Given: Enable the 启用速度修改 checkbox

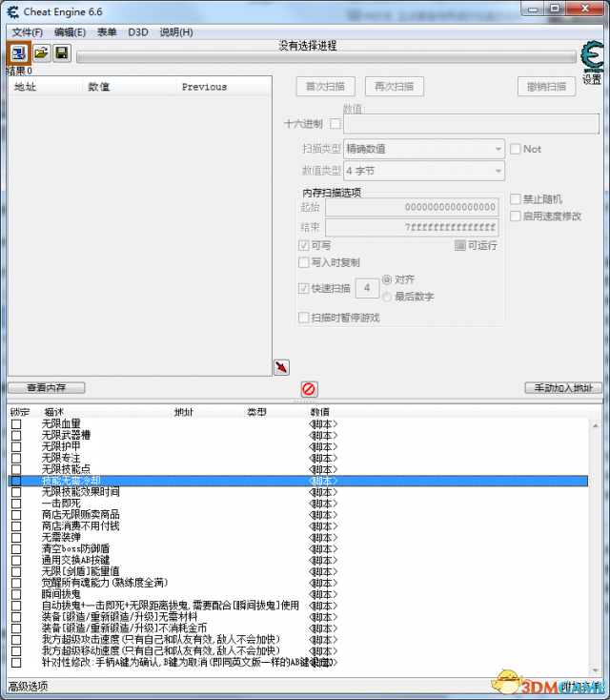Looking at the screenshot, I should click(515, 216).
